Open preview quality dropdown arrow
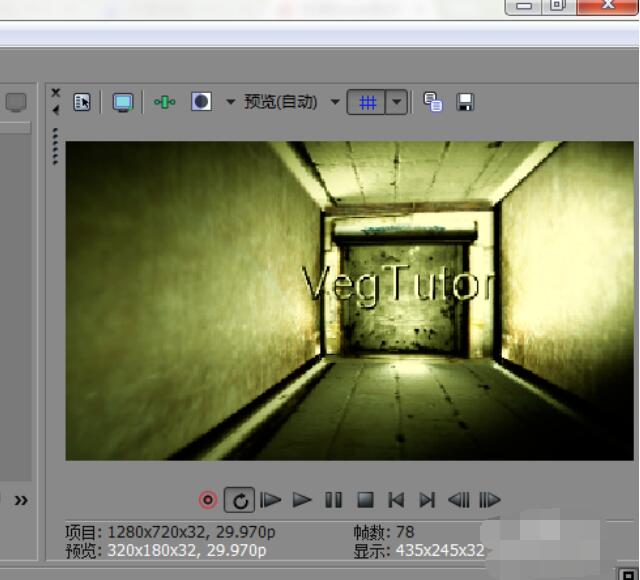Viewport: 640px width, 580px height. click(335, 102)
